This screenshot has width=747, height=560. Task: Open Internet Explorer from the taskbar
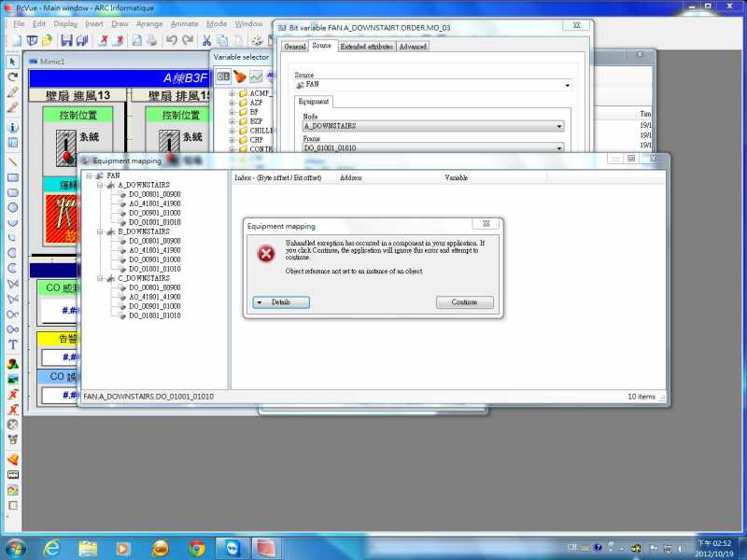coord(51,548)
